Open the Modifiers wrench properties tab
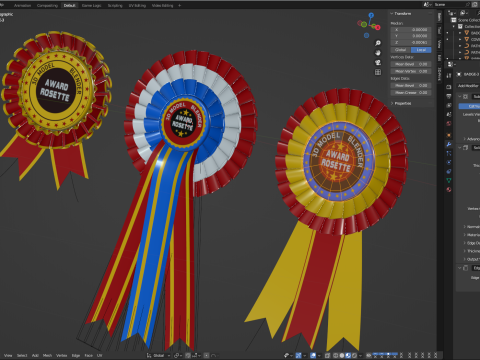 449,144
